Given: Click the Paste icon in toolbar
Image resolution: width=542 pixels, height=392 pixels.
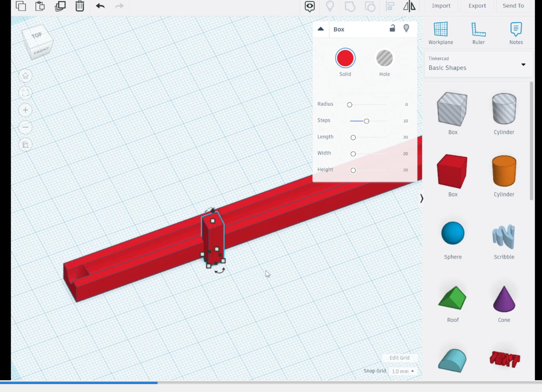Looking at the screenshot, I should tap(40, 6).
